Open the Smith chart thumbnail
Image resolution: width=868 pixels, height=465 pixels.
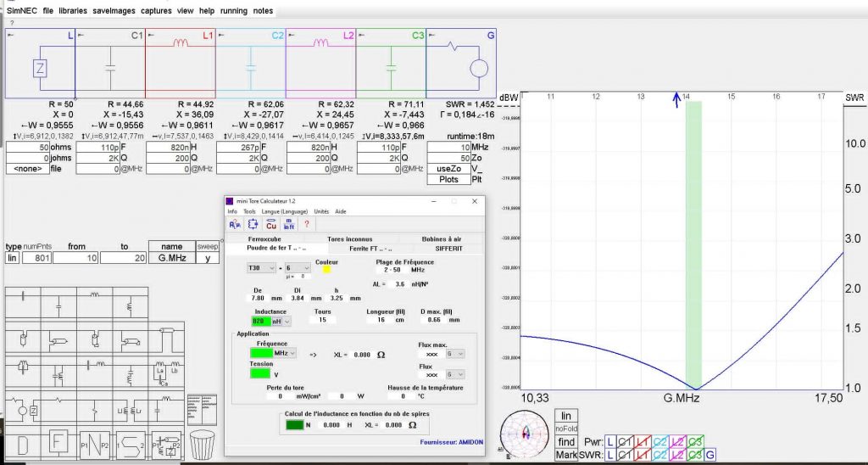[524, 435]
